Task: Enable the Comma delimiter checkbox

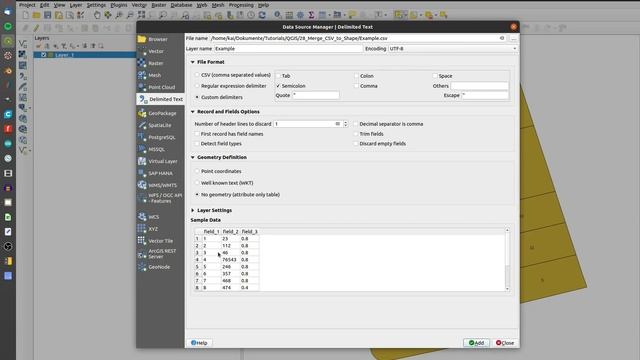Action: (x=357, y=86)
